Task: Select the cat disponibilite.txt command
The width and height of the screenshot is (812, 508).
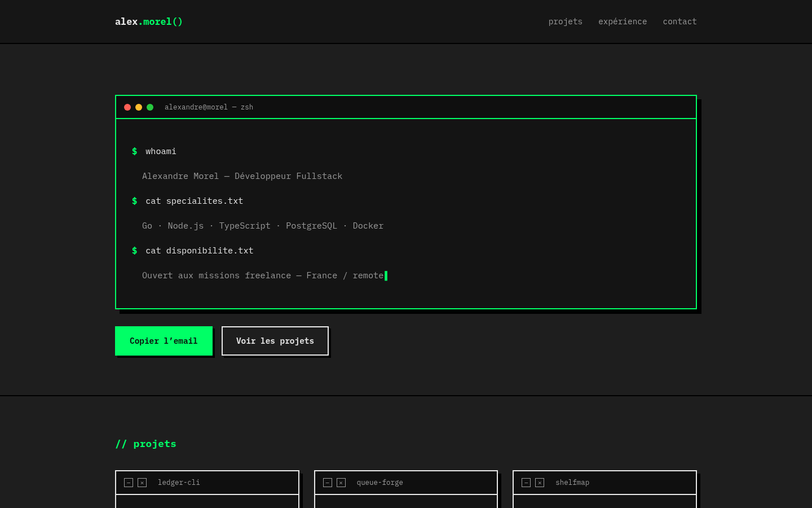Action: [x=200, y=251]
